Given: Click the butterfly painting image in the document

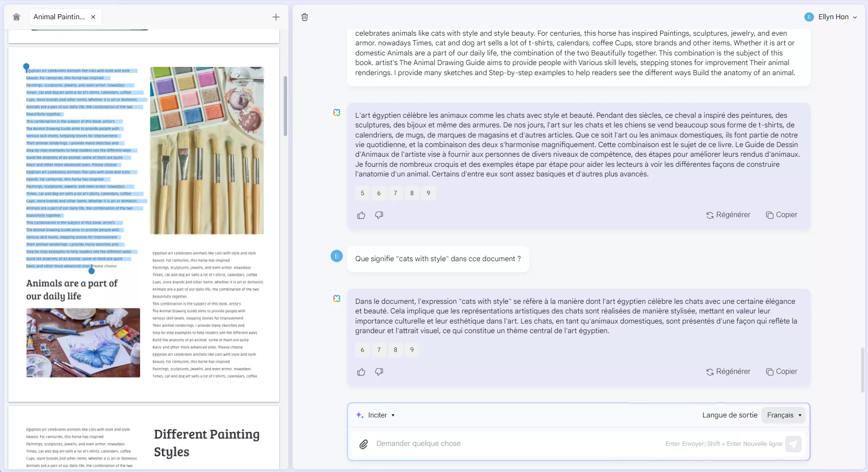Looking at the screenshot, I should [x=83, y=343].
